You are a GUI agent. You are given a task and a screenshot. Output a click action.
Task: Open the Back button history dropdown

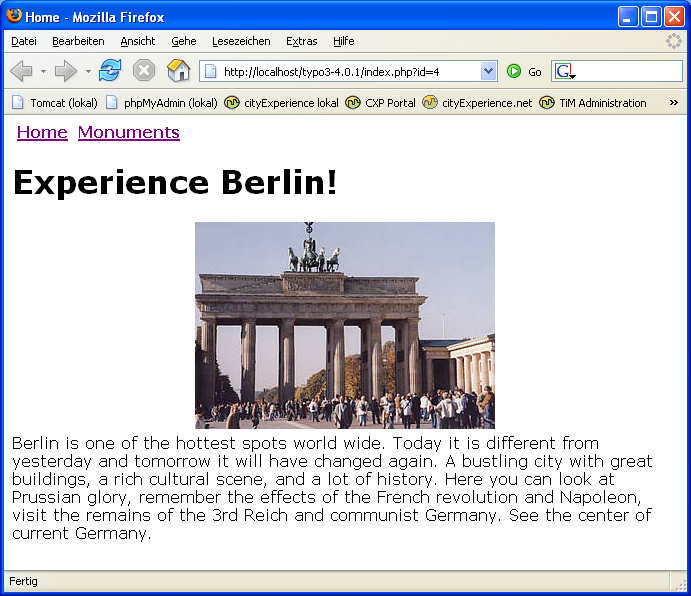click(x=43, y=71)
